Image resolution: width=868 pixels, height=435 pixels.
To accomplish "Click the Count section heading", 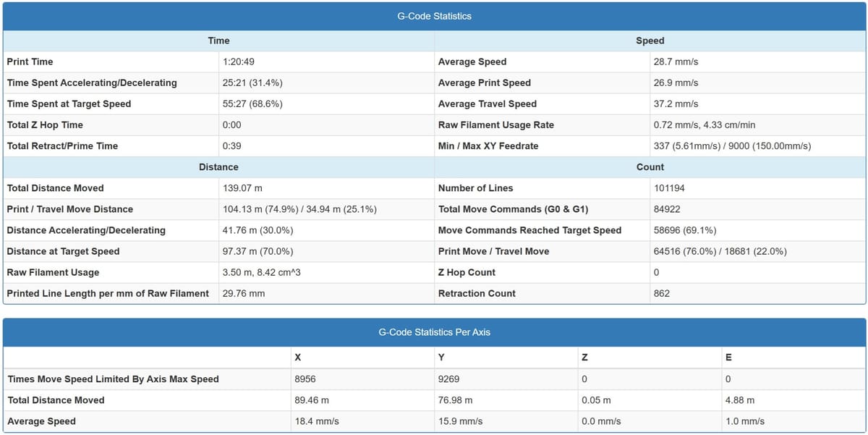I will click(x=650, y=166).
